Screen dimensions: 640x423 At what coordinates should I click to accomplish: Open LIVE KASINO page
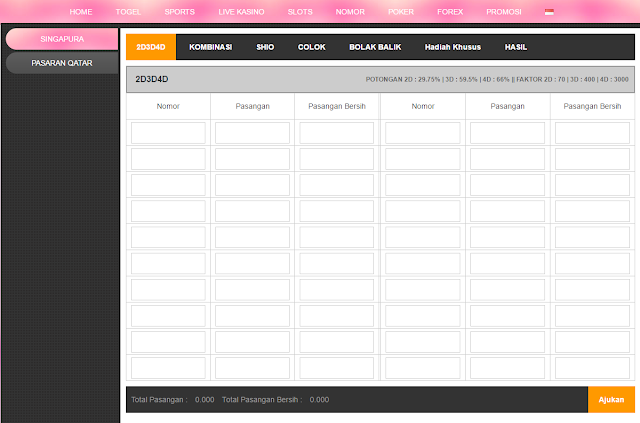tap(241, 12)
